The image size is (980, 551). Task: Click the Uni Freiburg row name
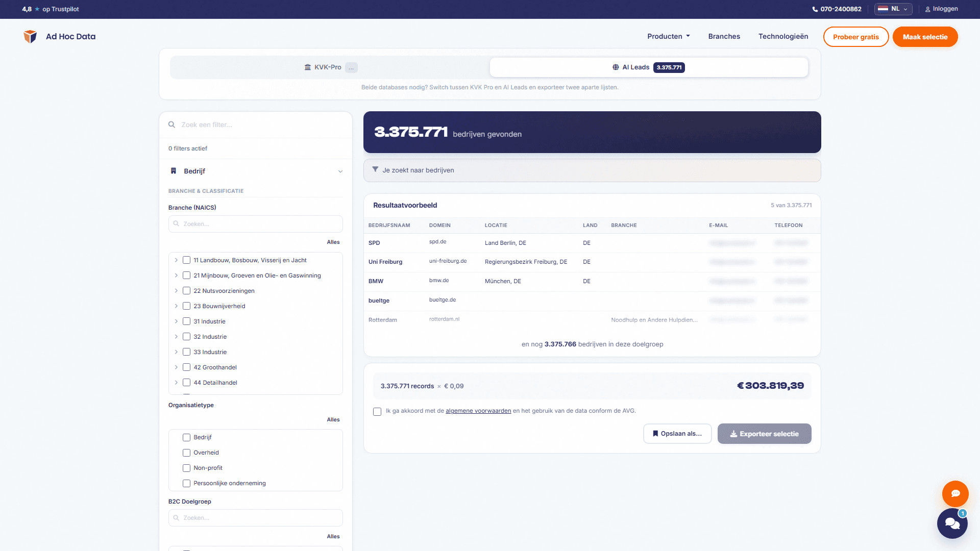(x=385, y=262)
